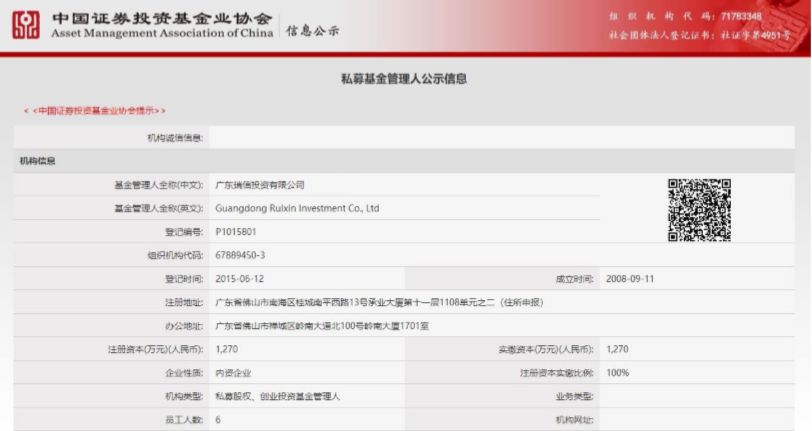Click the 成立时间 label
Viewport: 812px width, 431px height.
pyautogui.click(x=574, y=279)
